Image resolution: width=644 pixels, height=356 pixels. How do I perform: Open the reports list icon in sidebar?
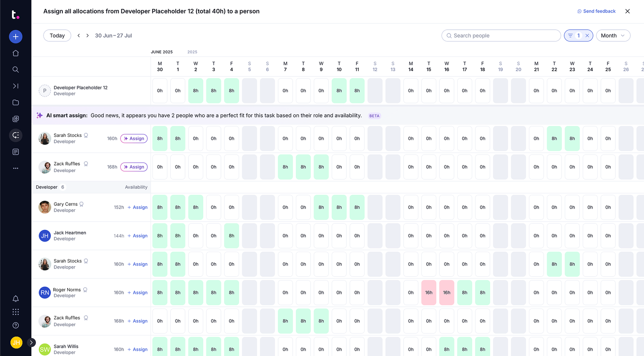pos(16,152)
